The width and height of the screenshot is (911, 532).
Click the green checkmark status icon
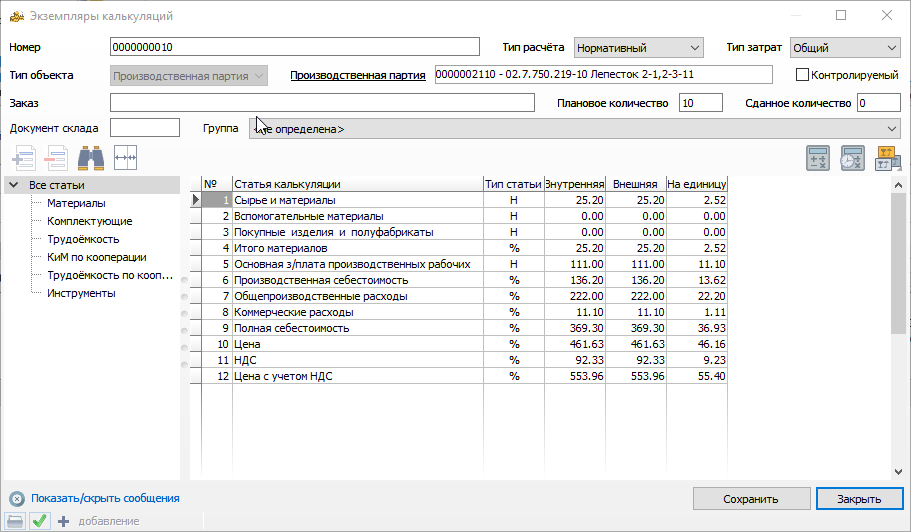click(x=40, y=520)
